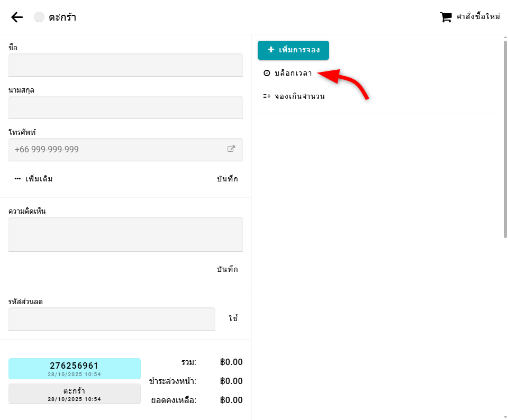Select order tab 276256961
The height and width of the screenshot is (420, 508).
click(x=75, y=368)
